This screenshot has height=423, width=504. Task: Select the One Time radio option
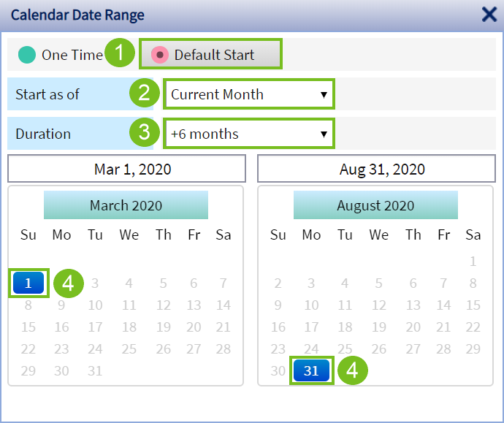(27, 55)
